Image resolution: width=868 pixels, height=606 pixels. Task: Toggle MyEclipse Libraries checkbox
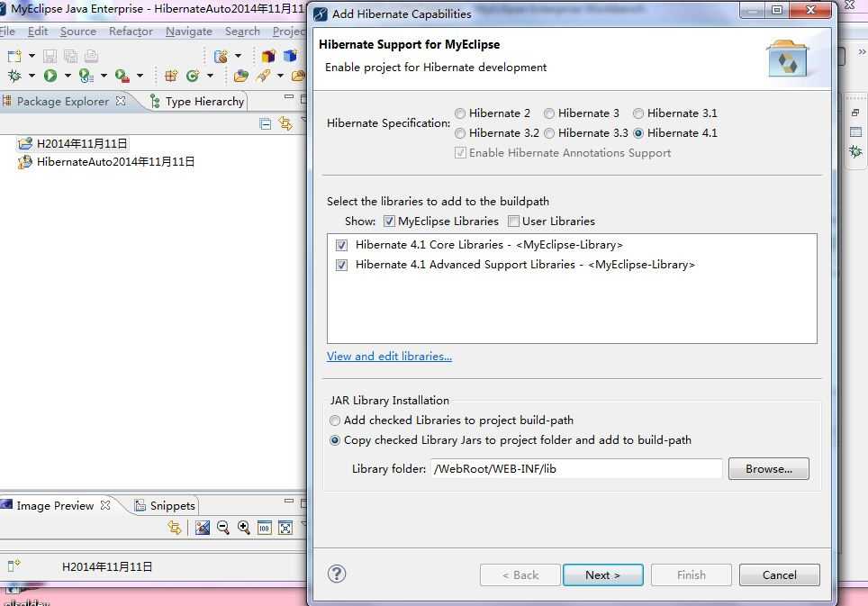pos(389,222)
